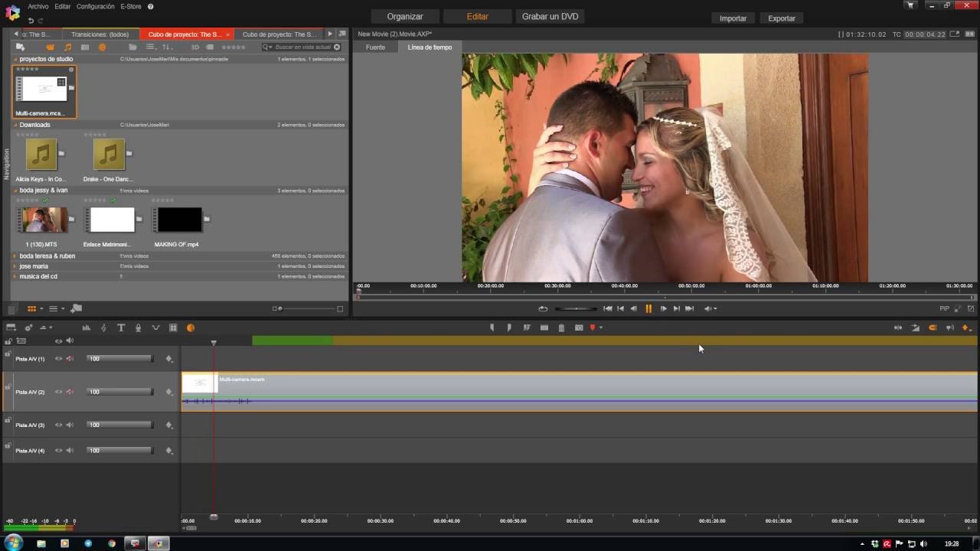Click the volume slider of Pista A/V (4)

119,451
